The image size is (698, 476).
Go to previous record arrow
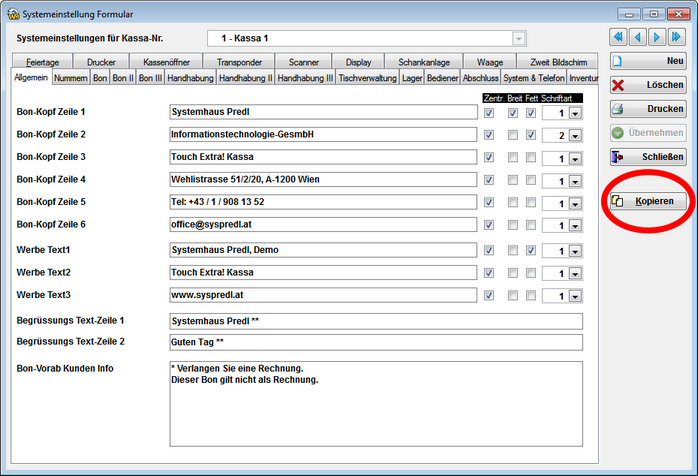click(638, 37)
